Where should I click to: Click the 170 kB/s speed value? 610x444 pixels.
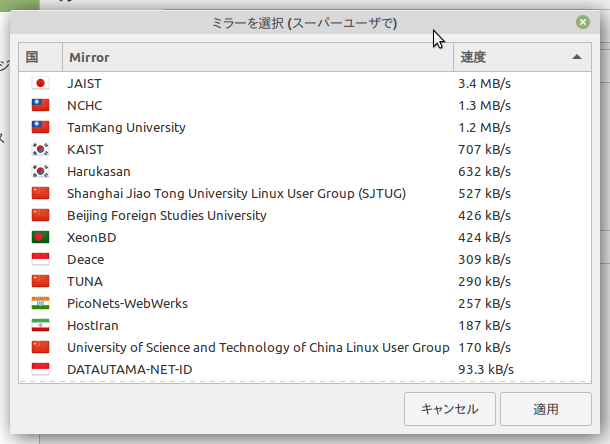point(484,347)
